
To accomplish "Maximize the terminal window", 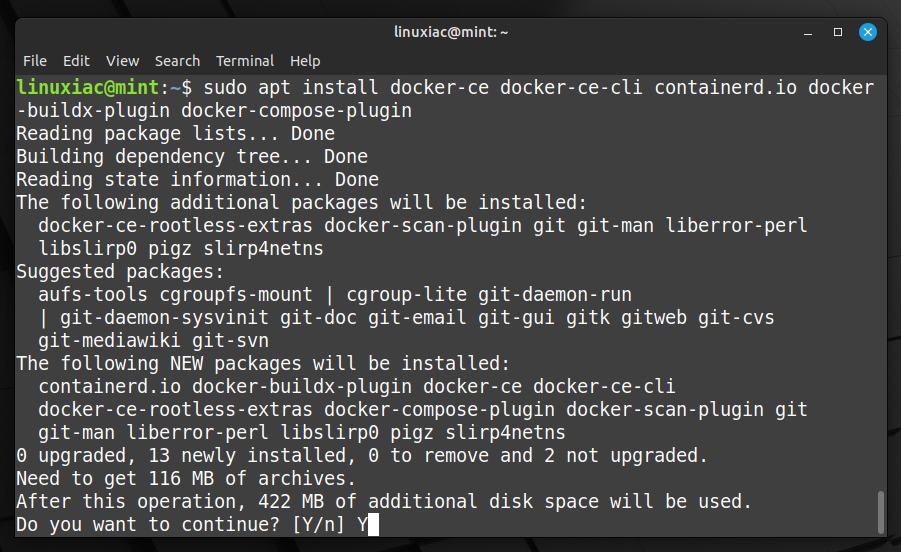I will pyautogui.click(x=838, y=32).
